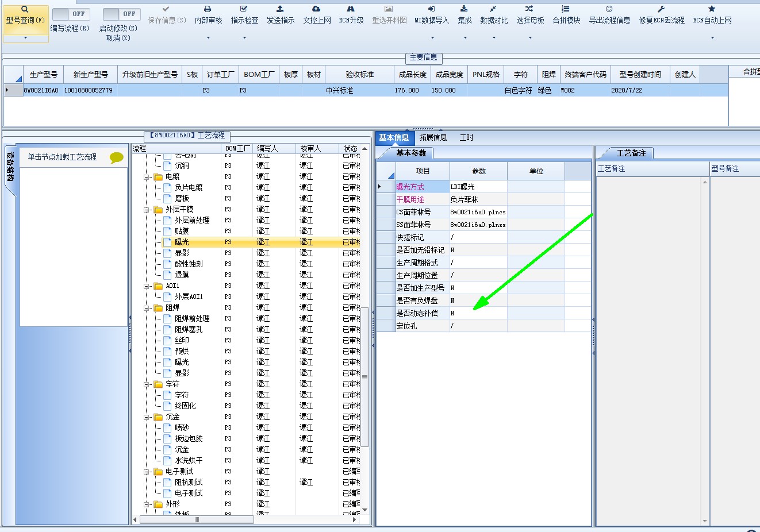Collapse the 外形 tree node
This screenshot has height=532, width=760.
(x=147, y=504)
